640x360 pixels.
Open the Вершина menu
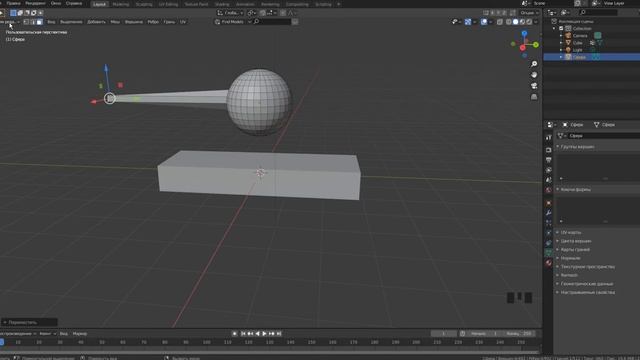133,22
